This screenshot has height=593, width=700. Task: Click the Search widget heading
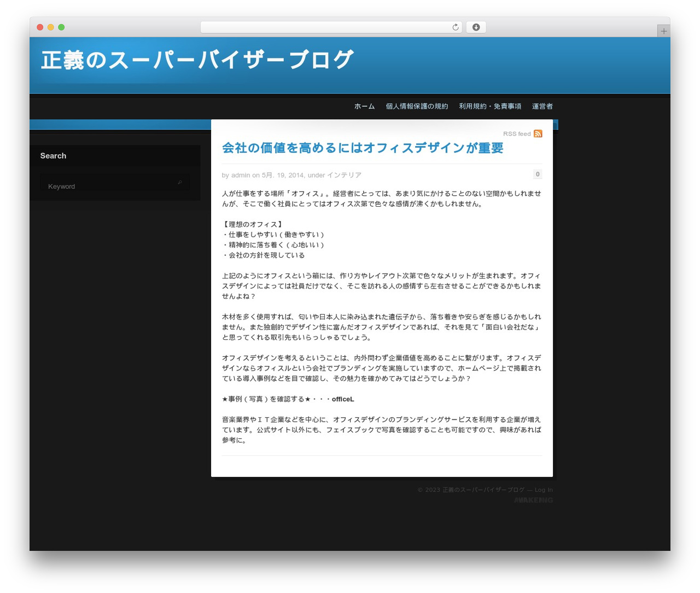pyautogui.click(x=53, y=156)
